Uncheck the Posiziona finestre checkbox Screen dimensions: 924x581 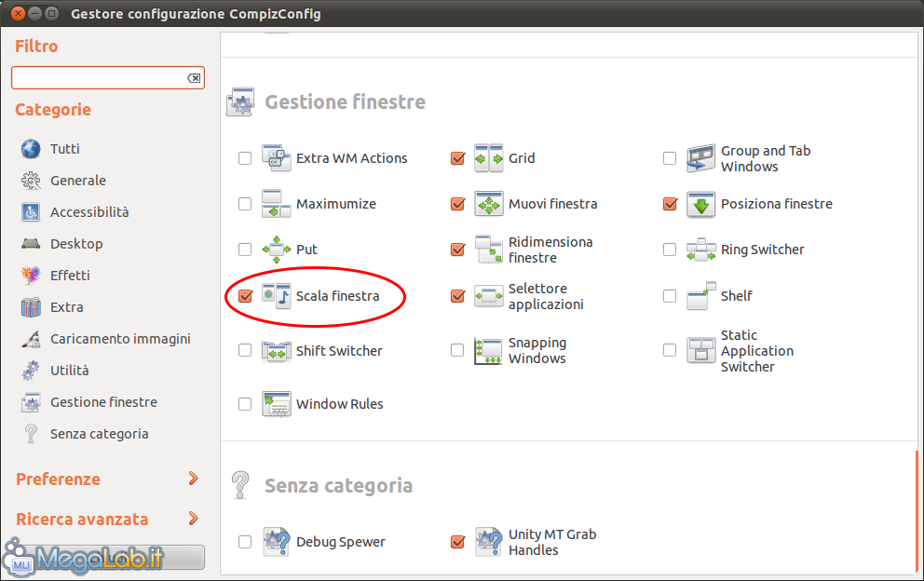(670, 204)
